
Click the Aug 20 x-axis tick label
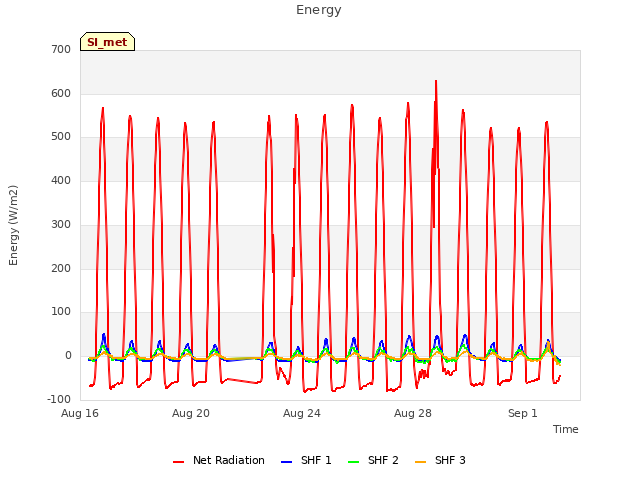coord(191,413)
